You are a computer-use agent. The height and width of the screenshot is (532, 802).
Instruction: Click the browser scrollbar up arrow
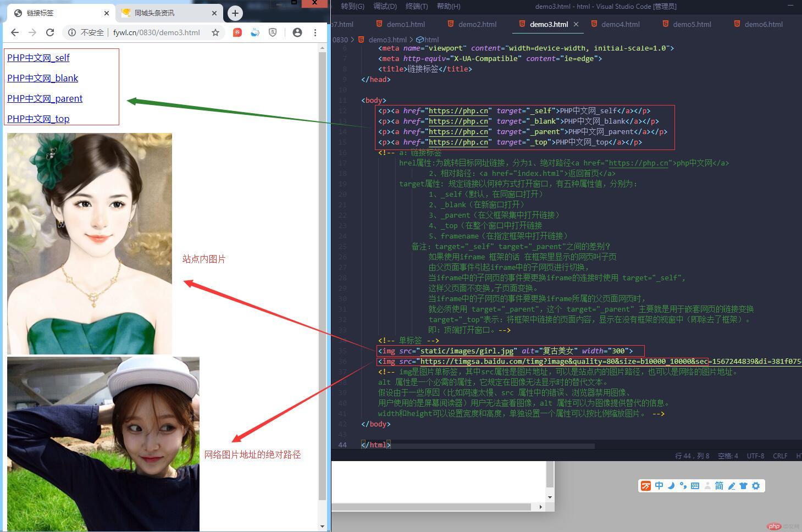click(323, 48)
